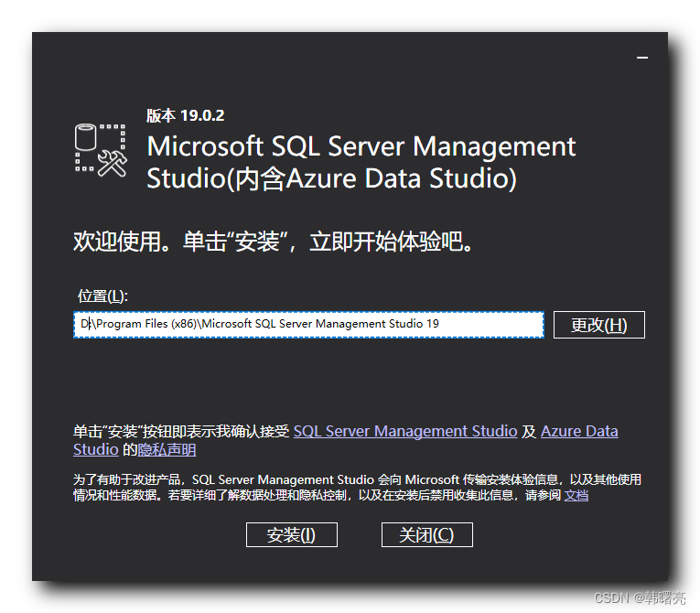Click the telemetry notice paragraph starting 为了有助于改进产品

pyautogui.click(x=357, y=487)
